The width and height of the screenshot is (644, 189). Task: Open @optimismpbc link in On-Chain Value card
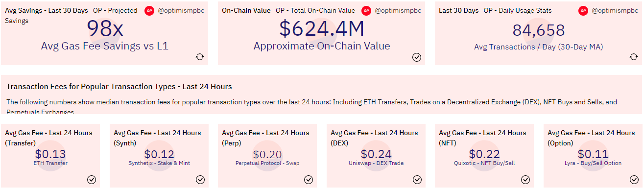(x=398, y=10)
